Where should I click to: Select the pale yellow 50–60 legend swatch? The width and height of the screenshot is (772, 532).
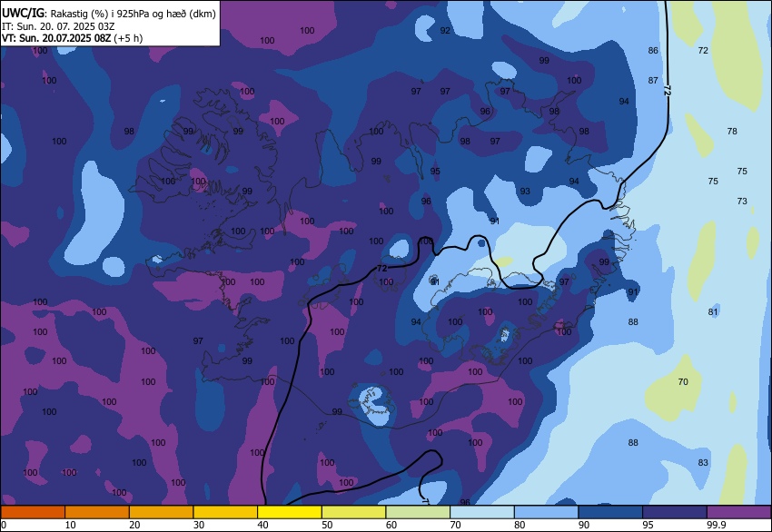354,512
